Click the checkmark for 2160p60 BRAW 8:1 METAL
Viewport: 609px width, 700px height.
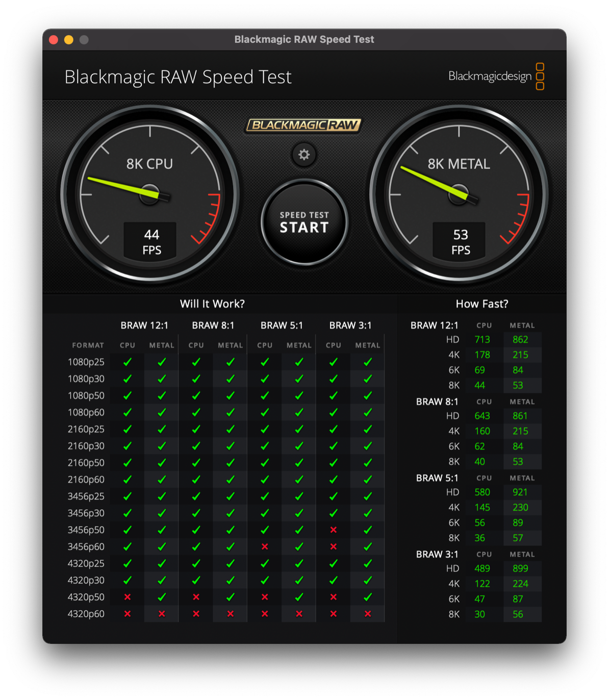pos(231,480)
